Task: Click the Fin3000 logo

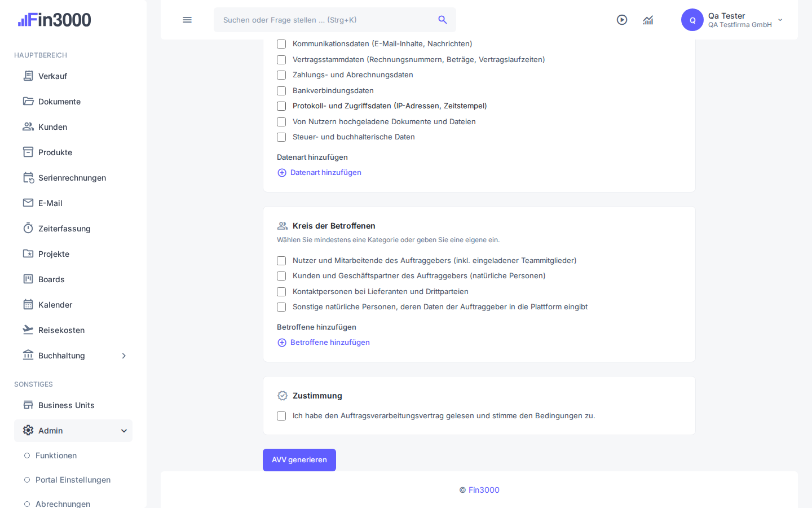Action: tap(54, 20)
